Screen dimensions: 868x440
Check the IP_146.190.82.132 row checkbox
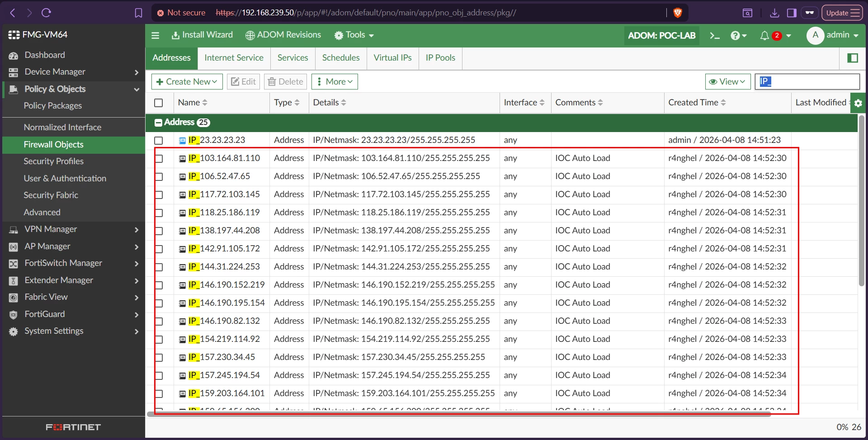click(159, 322)
